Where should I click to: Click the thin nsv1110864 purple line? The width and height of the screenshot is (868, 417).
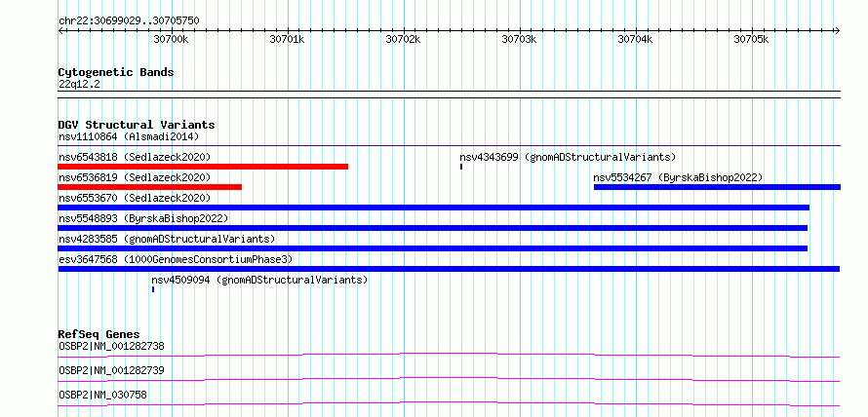click(x=449, y=146)
